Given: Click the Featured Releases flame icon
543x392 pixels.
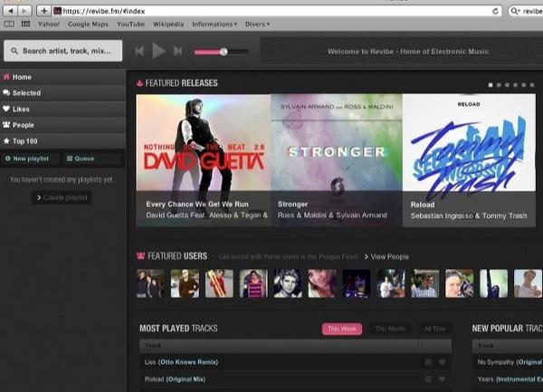Looking at the screenshot, I should 140,83.
